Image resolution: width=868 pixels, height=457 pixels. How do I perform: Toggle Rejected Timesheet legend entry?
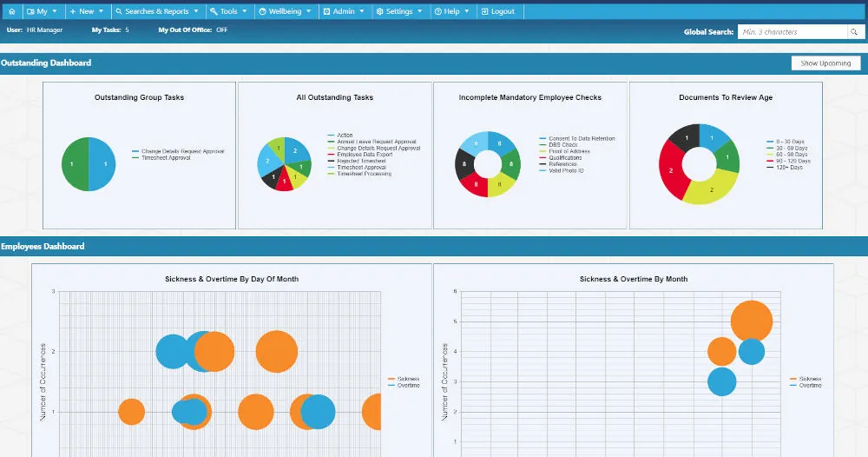pos(357,162)
